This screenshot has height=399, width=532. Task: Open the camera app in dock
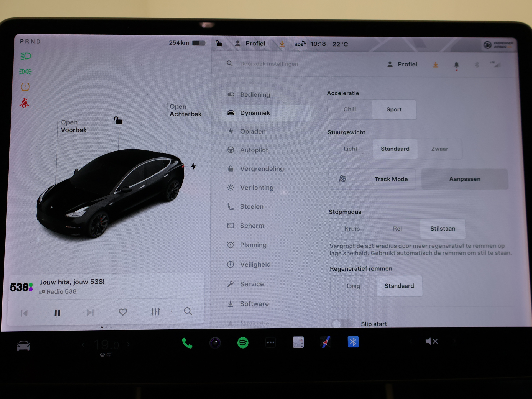point(215,343)
